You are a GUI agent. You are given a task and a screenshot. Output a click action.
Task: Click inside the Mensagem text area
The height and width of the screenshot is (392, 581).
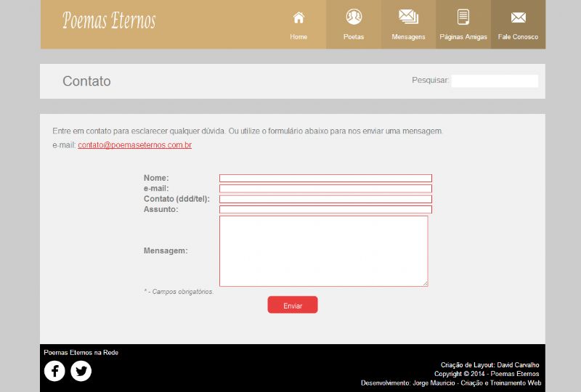(324, 251)
